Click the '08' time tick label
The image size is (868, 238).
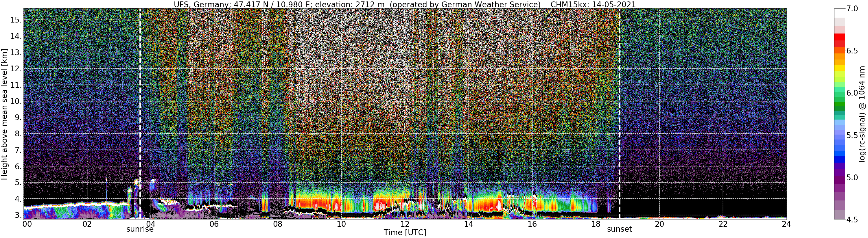click(278, 224)
